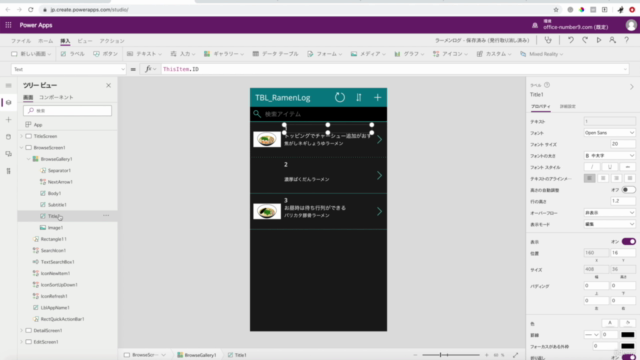Screen dimensions: 640x360
Task: Select Tree view layers icon in left rail
Action: click(x=9, y=102)
